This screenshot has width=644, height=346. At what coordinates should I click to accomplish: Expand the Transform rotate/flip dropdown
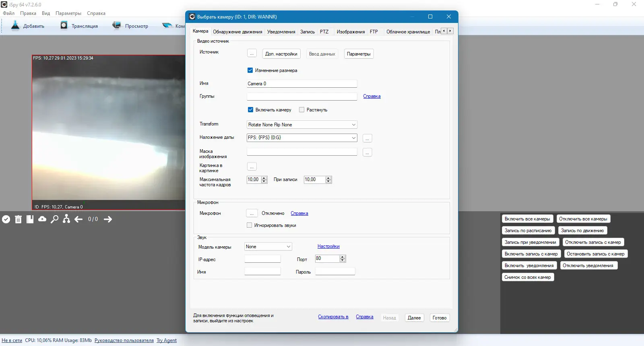[x=302, y=125]
